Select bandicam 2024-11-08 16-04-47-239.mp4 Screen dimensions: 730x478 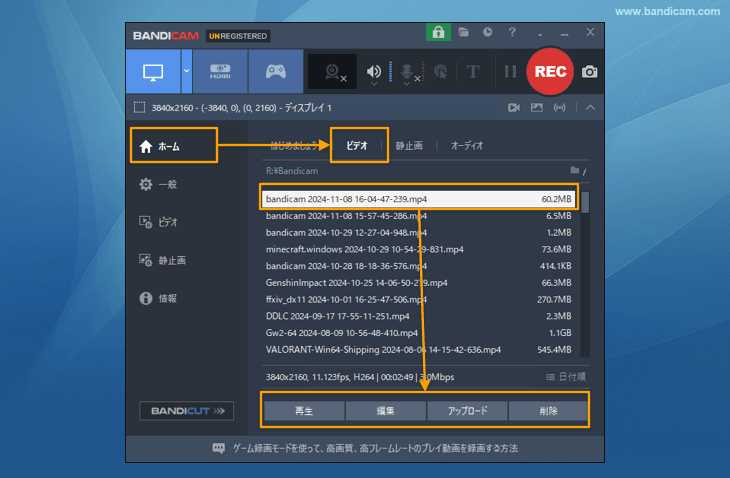[x=418, y=199]
